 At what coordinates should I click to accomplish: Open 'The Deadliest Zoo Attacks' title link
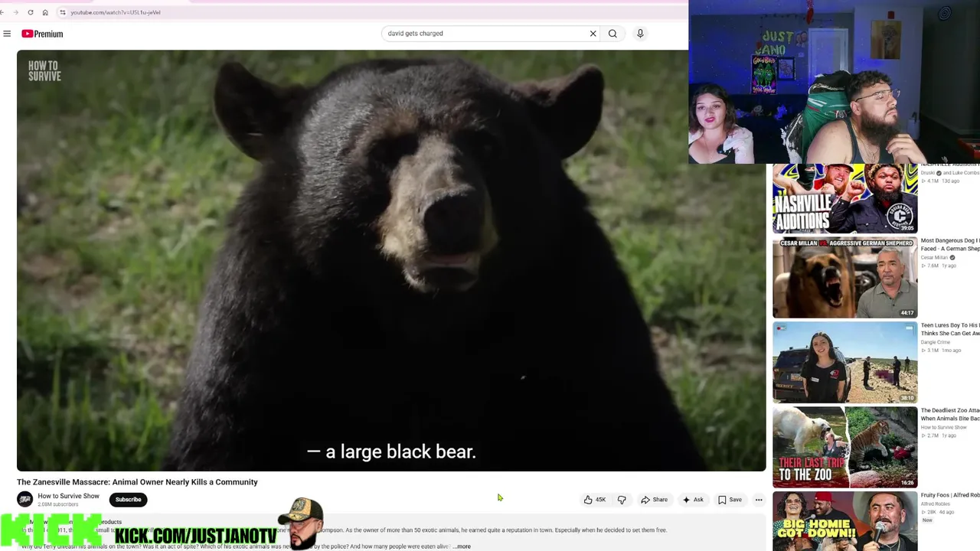(950, 414)
